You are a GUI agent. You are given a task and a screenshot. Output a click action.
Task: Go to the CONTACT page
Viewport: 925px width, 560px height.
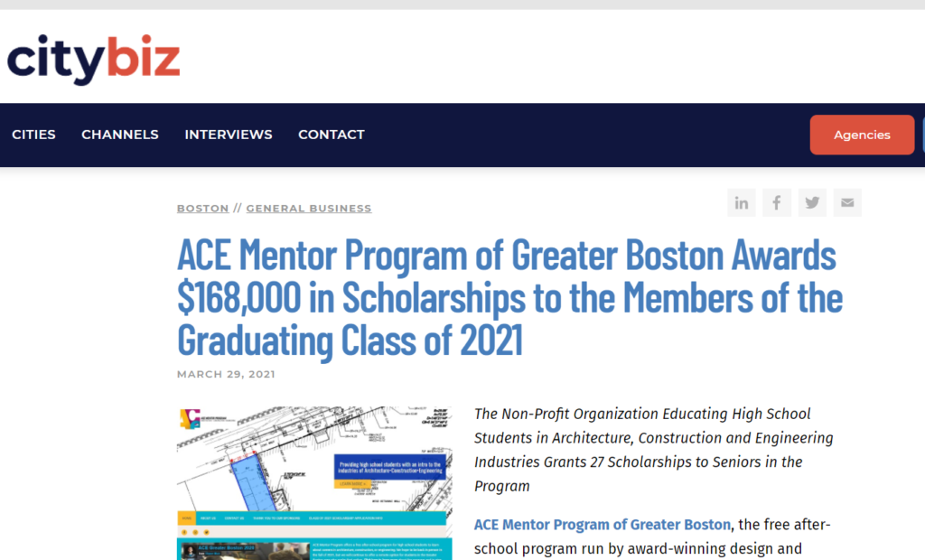pyautogui.click(x=331, y=135)
